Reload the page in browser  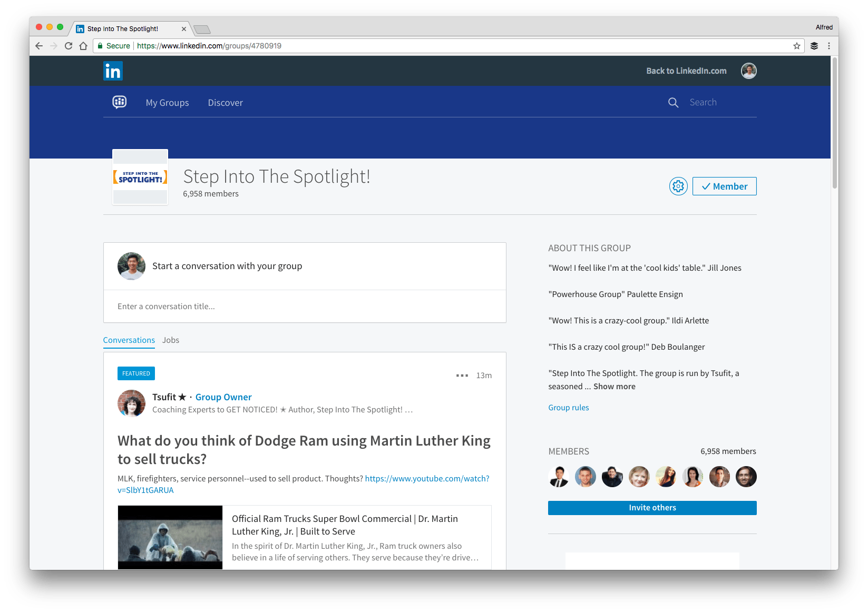coord(69,46)
